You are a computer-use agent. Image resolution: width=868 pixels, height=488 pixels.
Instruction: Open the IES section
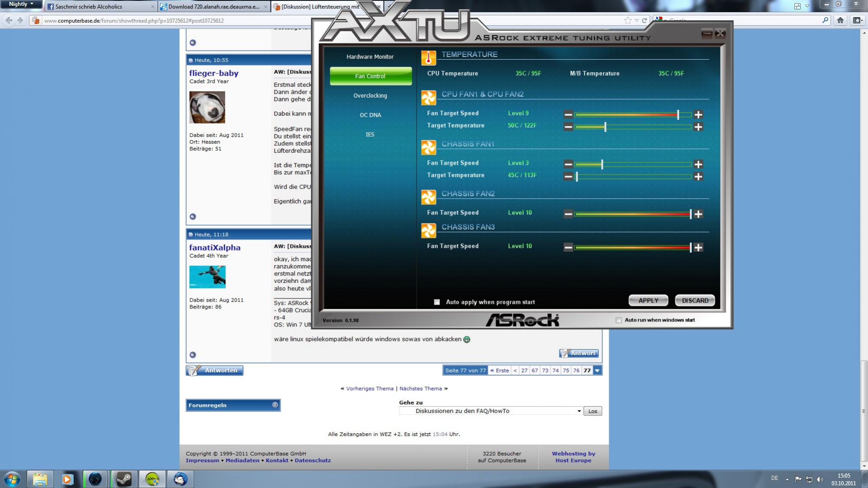tap(370, 135)
